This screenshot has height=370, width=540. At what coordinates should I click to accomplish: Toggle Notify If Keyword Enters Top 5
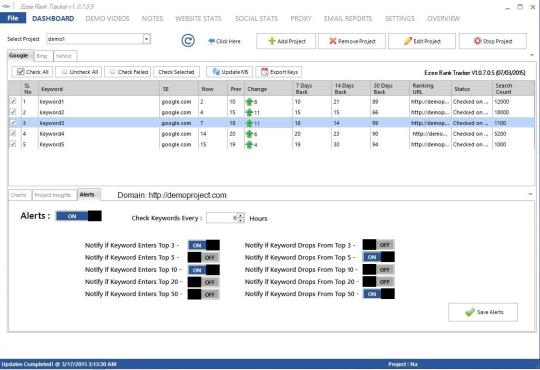204,257
